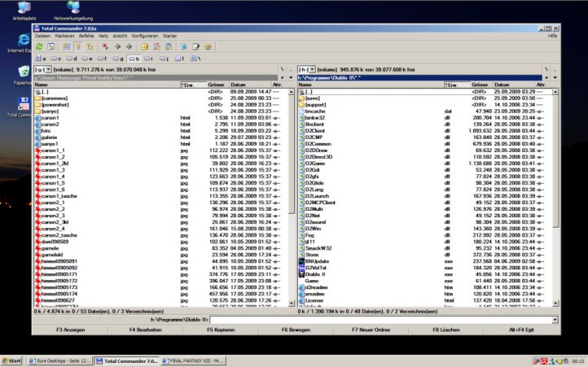Open the Ansicht menu
Image resolution: width=588 pixels, height=367 pixels.
tap(120, 36)
